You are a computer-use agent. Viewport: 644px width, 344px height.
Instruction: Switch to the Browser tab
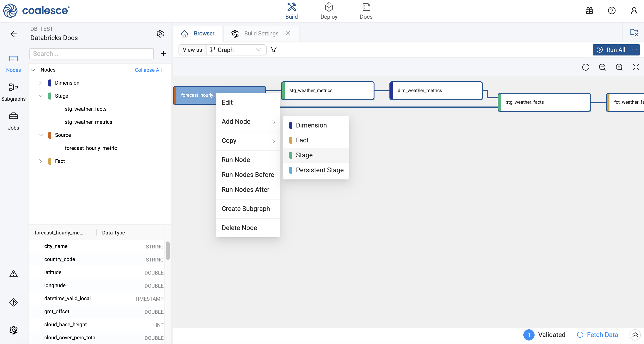(x=197, y=34)
